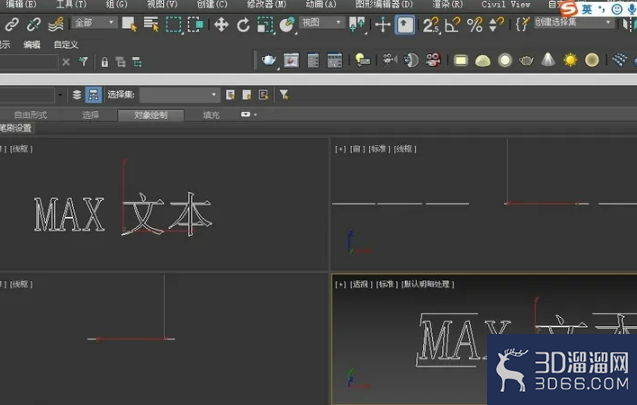The height and width of the screenshot is (405, 637).
Task: Open the 视图(V) menu
Action: click(x=162, y=4)
